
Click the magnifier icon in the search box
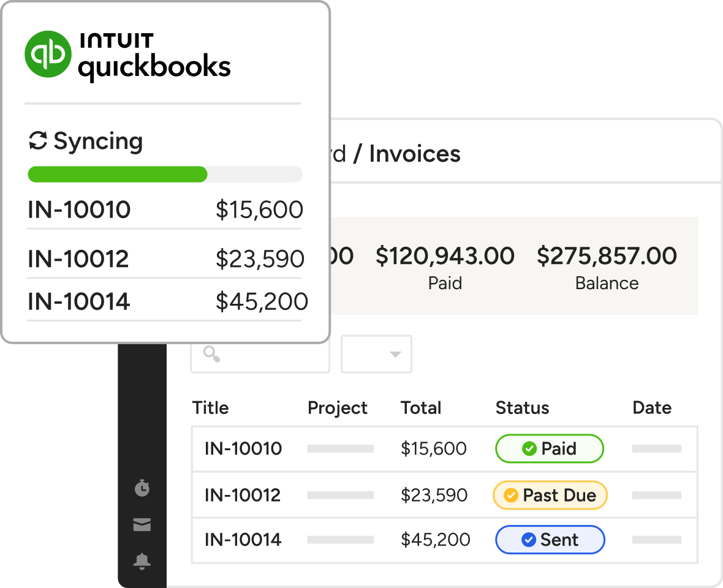pyautogui.click(x=211, y=354)
